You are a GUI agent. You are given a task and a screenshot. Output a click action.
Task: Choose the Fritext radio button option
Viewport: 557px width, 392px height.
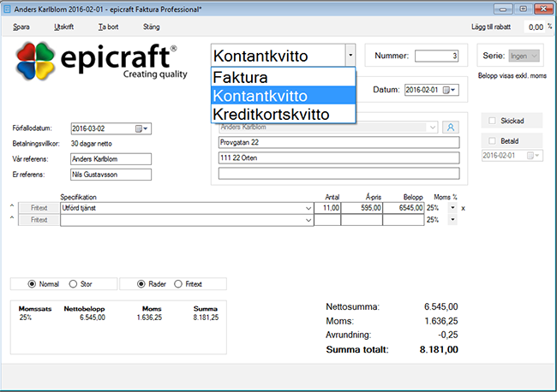[178, 284]
